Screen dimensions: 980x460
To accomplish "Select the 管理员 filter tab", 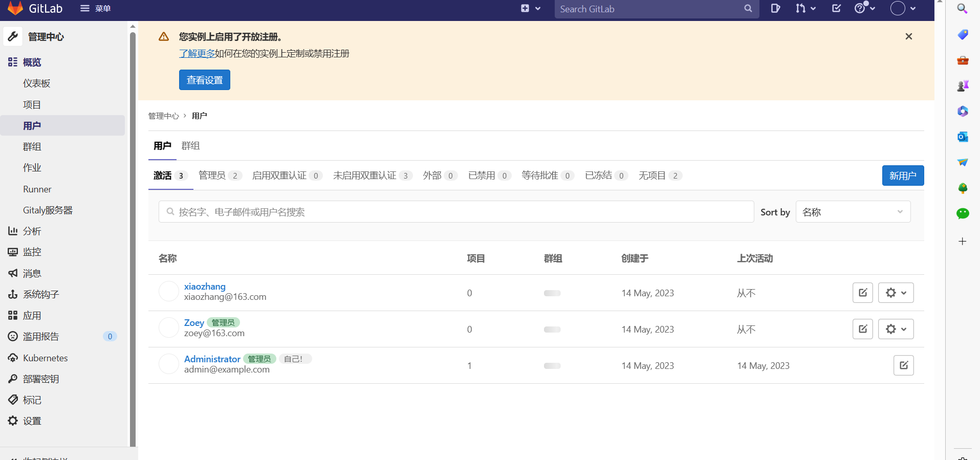I will [220, 176].
